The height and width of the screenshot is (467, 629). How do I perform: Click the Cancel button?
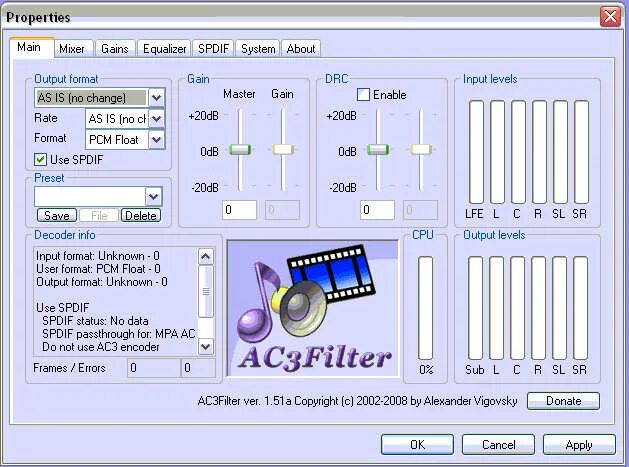pyautogui.click(x=498, y=445)
